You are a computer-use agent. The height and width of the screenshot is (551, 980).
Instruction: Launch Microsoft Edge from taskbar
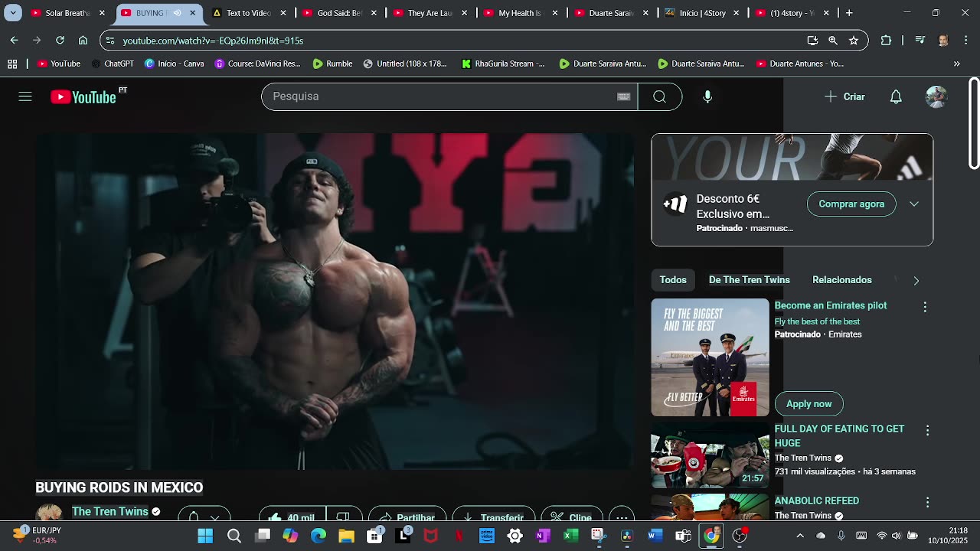point(318,536)
